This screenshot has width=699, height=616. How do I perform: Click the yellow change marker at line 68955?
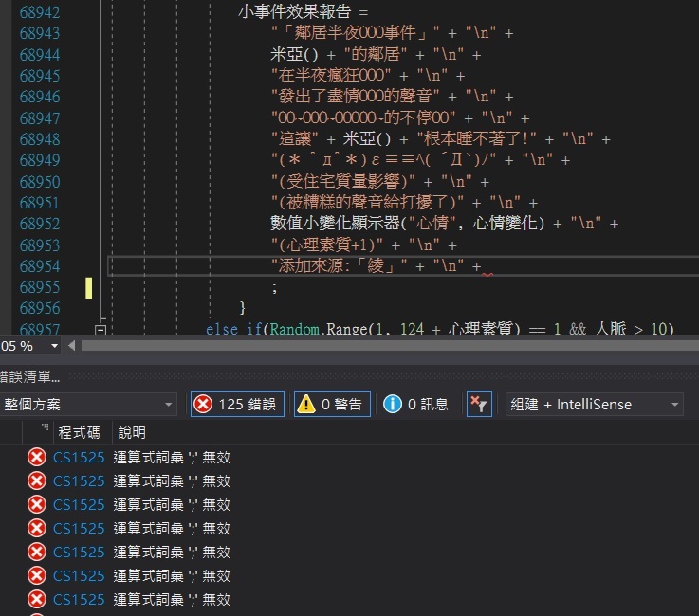89,287
